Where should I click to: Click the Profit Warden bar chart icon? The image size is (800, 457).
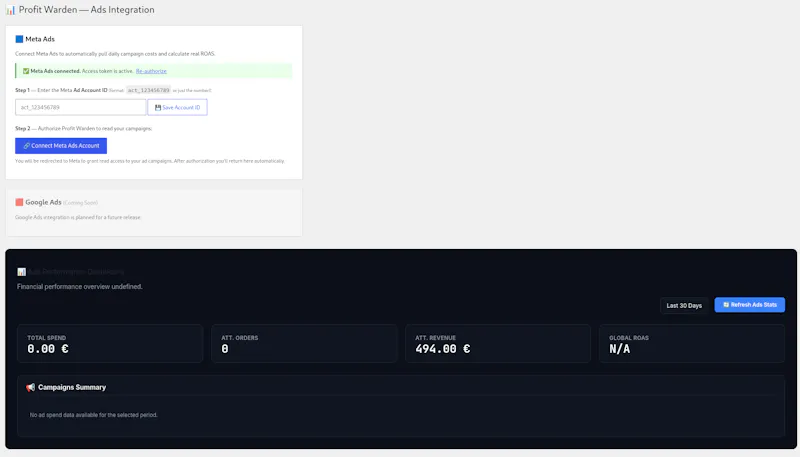click(x=10, y=10)
